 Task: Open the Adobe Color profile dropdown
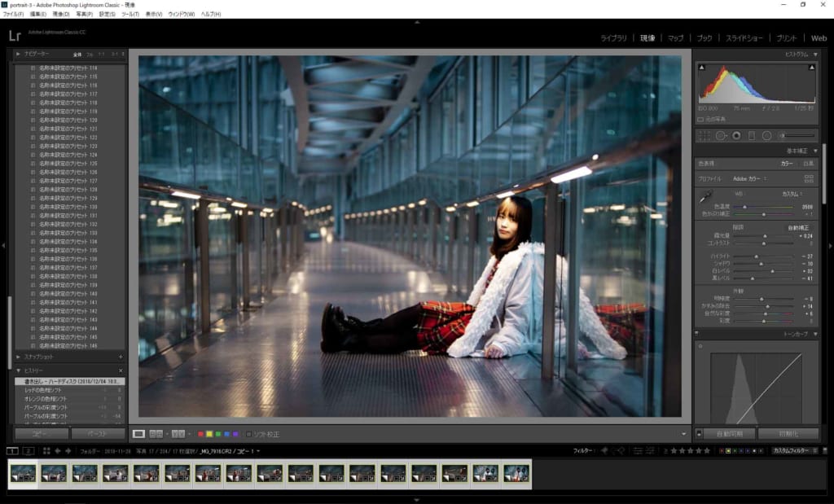coord(750,178)
